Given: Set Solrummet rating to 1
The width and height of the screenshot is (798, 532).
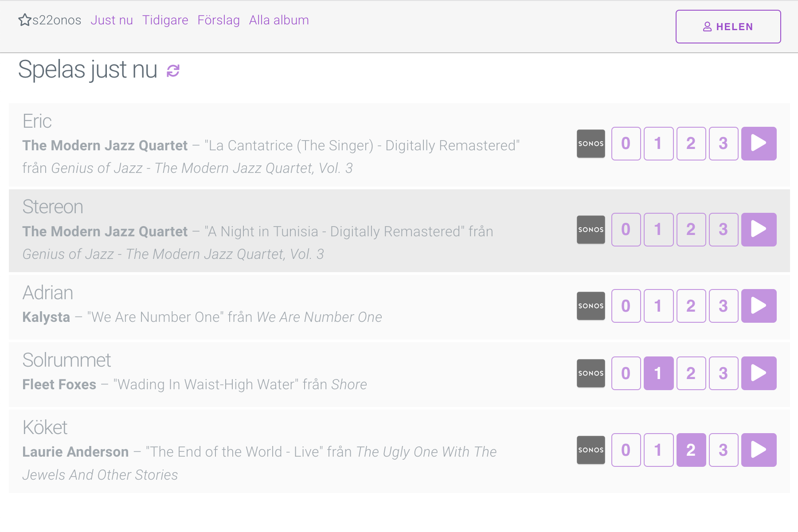Looking at the screenshot, I should point(658,373).
